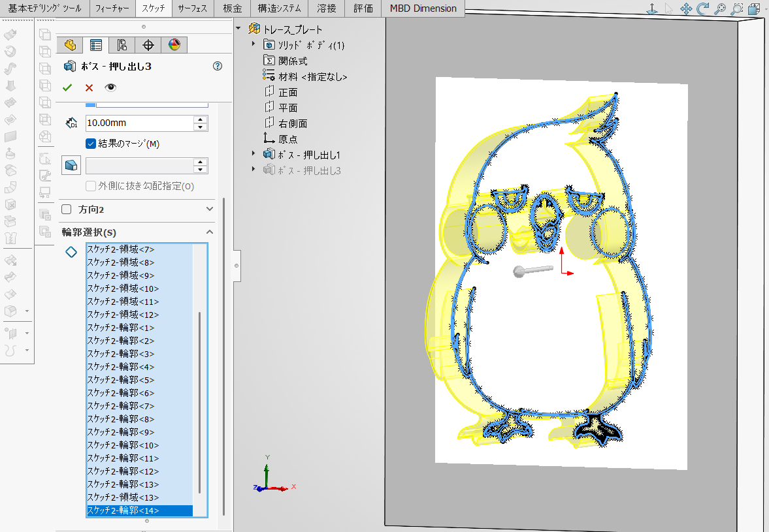The height and width of the screenshot is (532, 769).
Task: Click Zoom to Area magnifier
Action: pyautogui.click(x=736, y=9)
